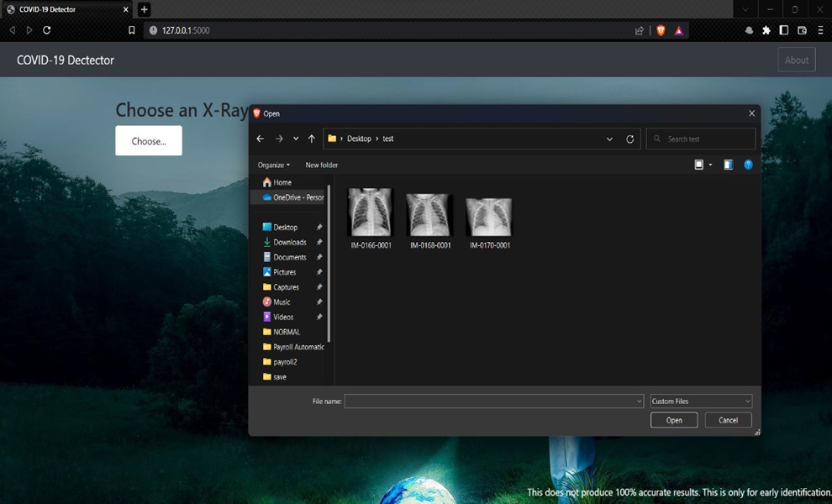The width and height of the screenshot is (832, 504).
Task: Unpin Desktop using its pin icon
Action: (x=319, y=227)
